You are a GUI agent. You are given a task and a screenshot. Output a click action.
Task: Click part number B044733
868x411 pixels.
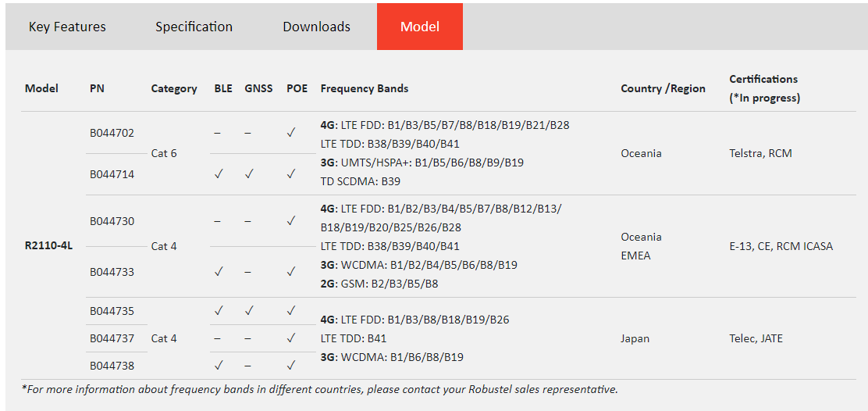pos(112,272)
